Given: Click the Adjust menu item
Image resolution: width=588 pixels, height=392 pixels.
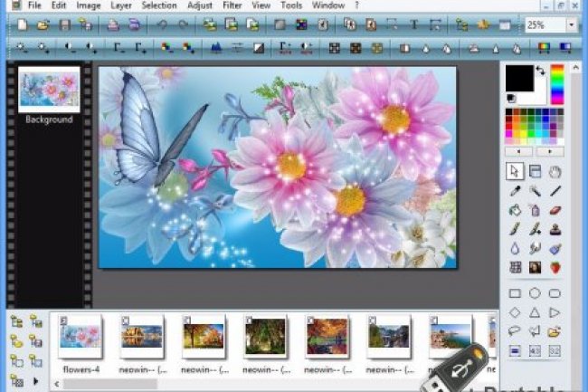Looking at the screenshot, I should coord(200,5).
